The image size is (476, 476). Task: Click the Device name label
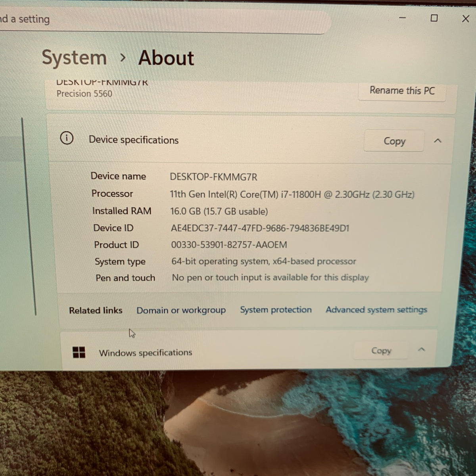118,176
